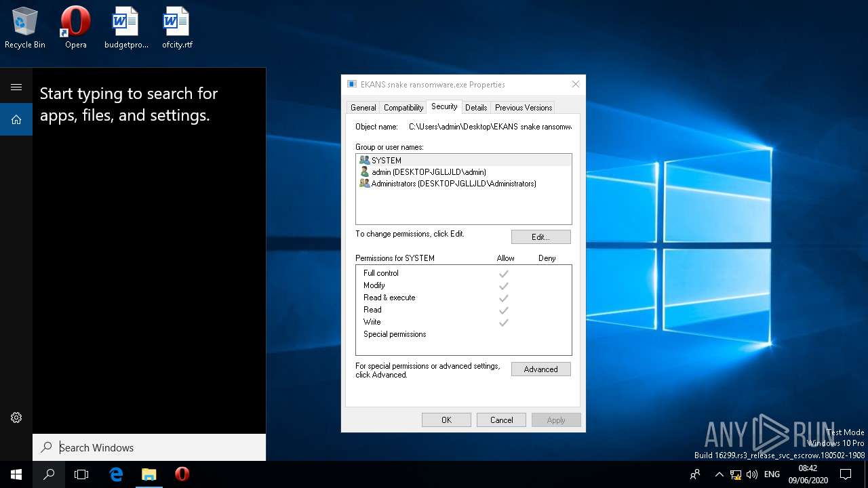Click OK in the Properties dialog
Image resolution: width=868 pixels, height=488 pixels.
[x=446, y=420]
